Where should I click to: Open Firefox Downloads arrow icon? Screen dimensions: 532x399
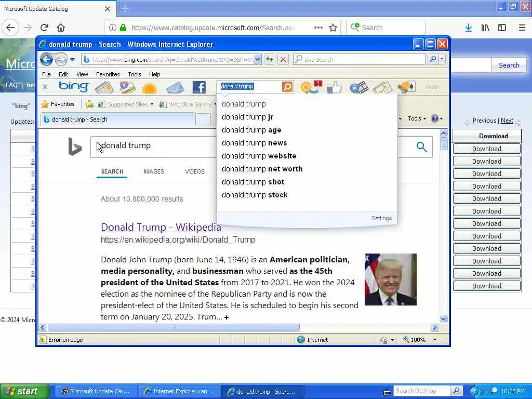(x=469, y=28)
